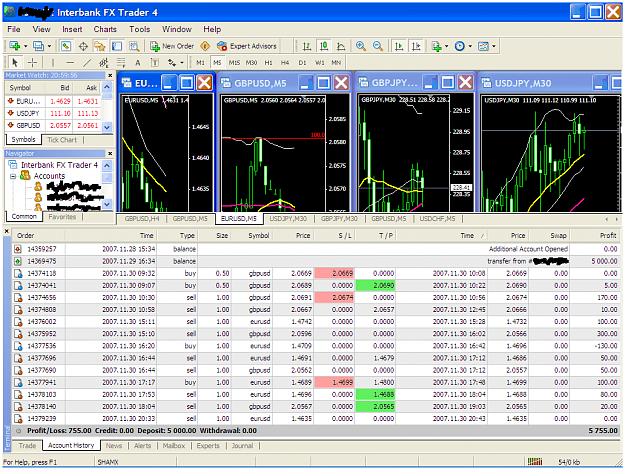
Task: Switch chart to Bar Chart mode
Action: tap(307, 46)
